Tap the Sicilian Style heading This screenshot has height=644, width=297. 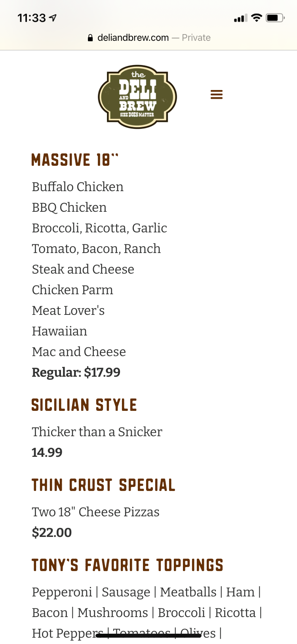[84, 405]
